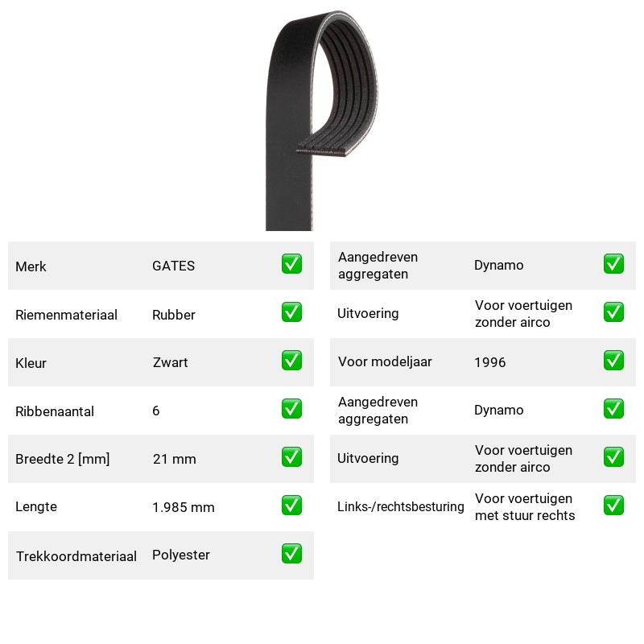The image size is (644, 644).
Task: Select the Polyester value text
Action: point(180,555)
